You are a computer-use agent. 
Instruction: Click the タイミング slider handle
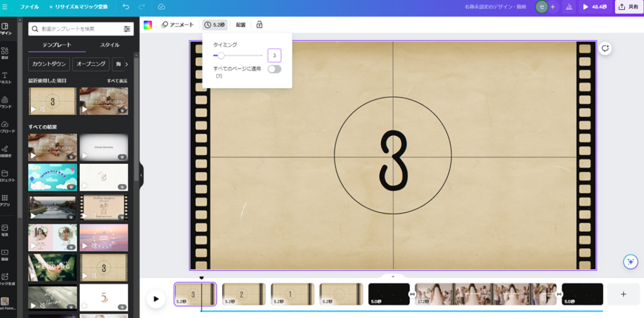pyautogui.click(x=221, y=55)
